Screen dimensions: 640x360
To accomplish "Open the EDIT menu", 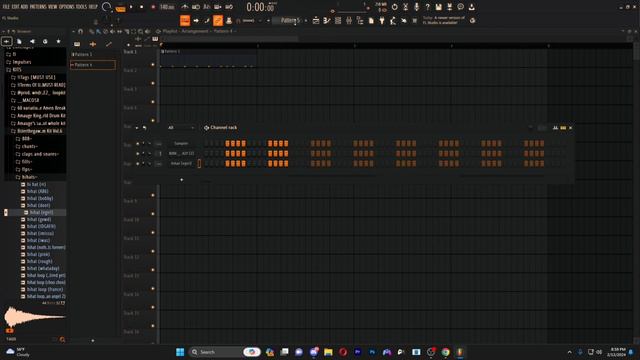I will [x=15, y=7].
